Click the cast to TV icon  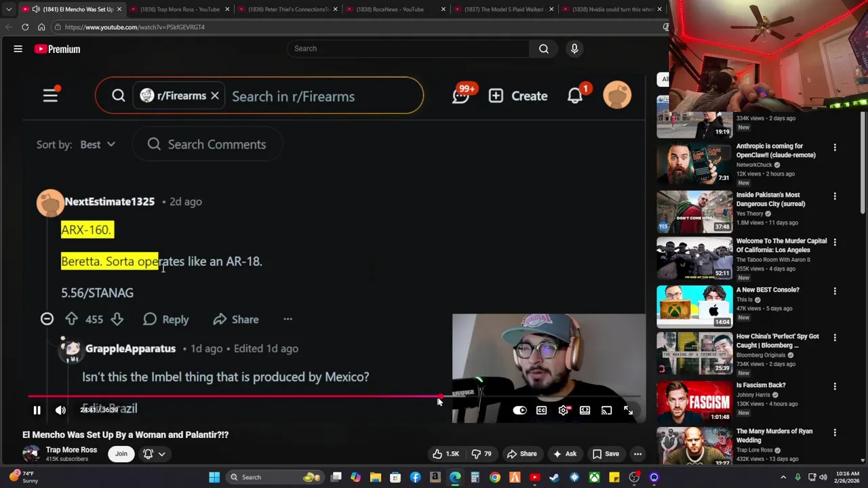click(606, 410)
